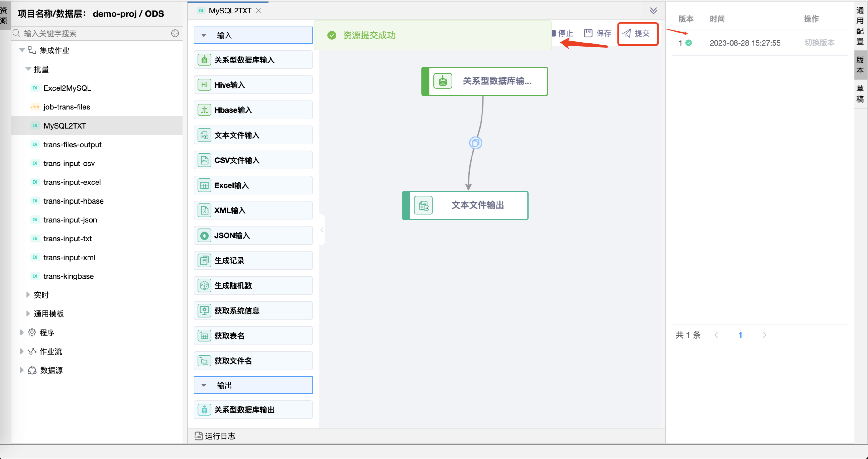Image resolution: width=868 pixels, height=459 pixels.
Task: Select the JSON输入 node icon
Action: 204,235
